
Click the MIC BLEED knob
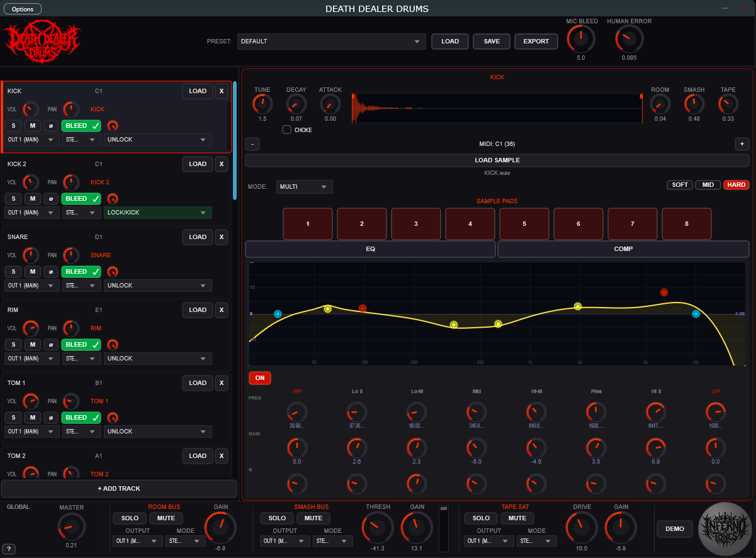click(581, 39)
